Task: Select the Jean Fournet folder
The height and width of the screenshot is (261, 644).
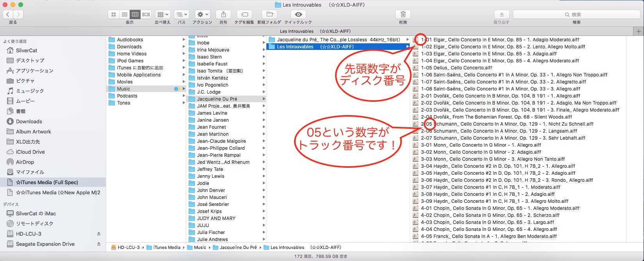Action: tap(211, 127)
